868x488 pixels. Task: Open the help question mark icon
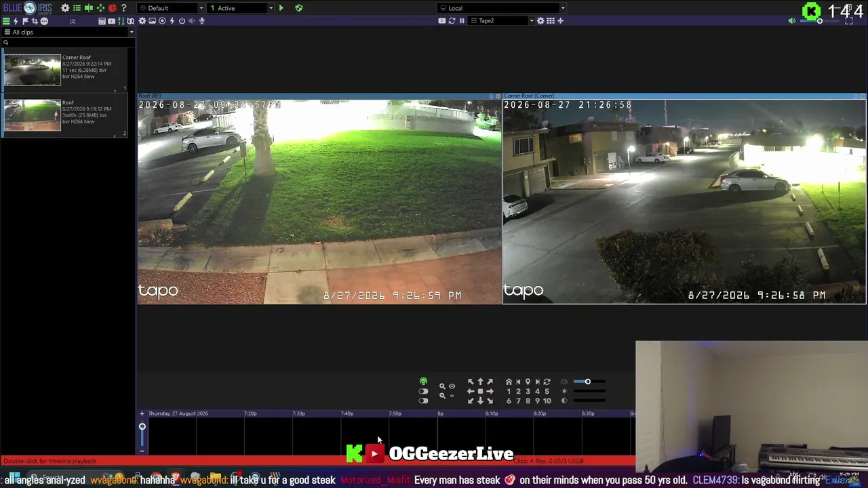point(123,8)
